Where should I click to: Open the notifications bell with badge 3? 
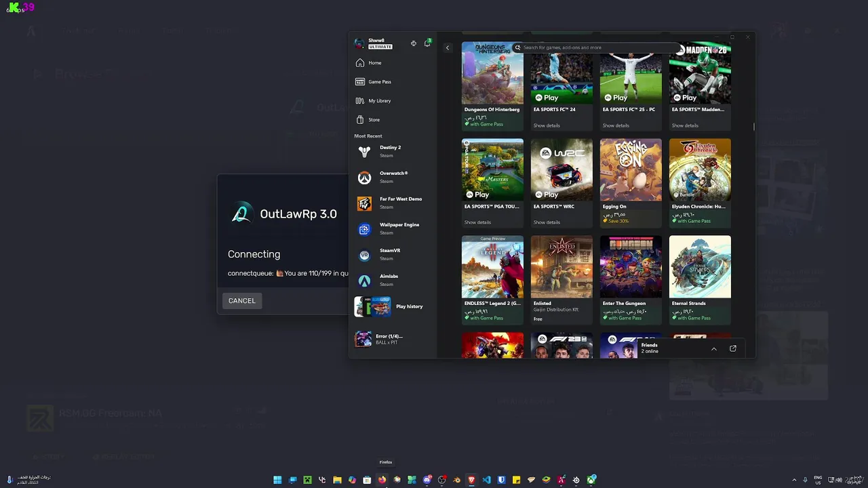[x=427, y=43]
